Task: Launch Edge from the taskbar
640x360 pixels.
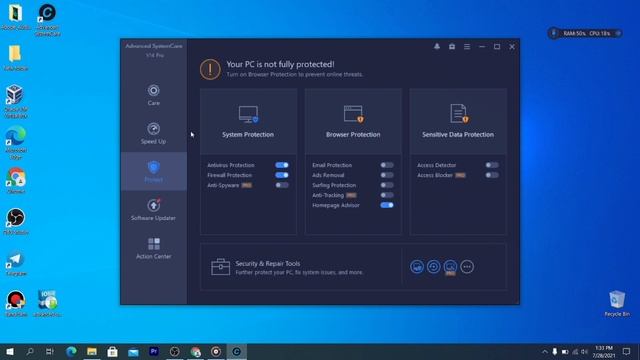Action: [x=71, y=351]
